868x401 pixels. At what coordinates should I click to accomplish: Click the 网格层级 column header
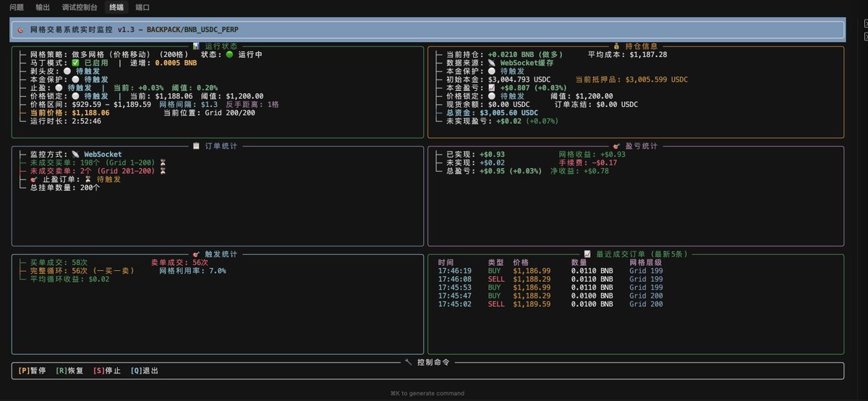tap(645, 263)
